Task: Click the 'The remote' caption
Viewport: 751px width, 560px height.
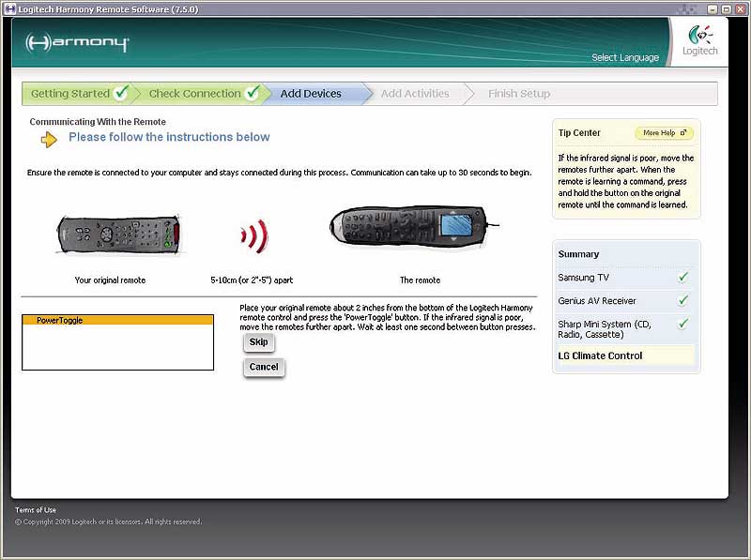Action: click(x=420, y=280)
